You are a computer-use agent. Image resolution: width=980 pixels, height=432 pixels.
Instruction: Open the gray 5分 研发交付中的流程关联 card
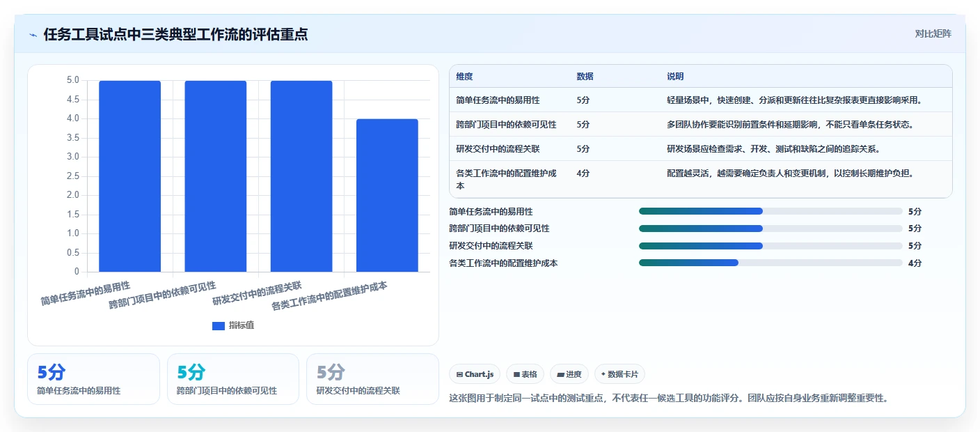click(x=372, y=379)
